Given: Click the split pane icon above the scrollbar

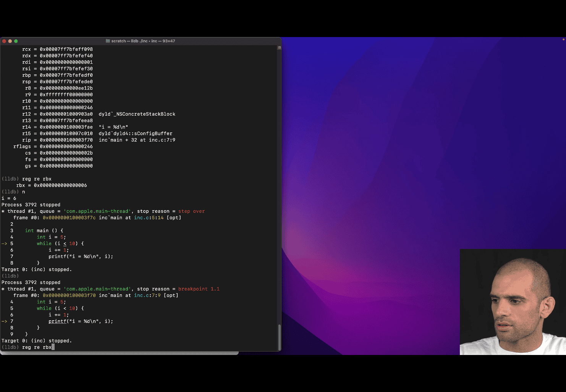Looking at the screenshot, I should tap(279, 48).
